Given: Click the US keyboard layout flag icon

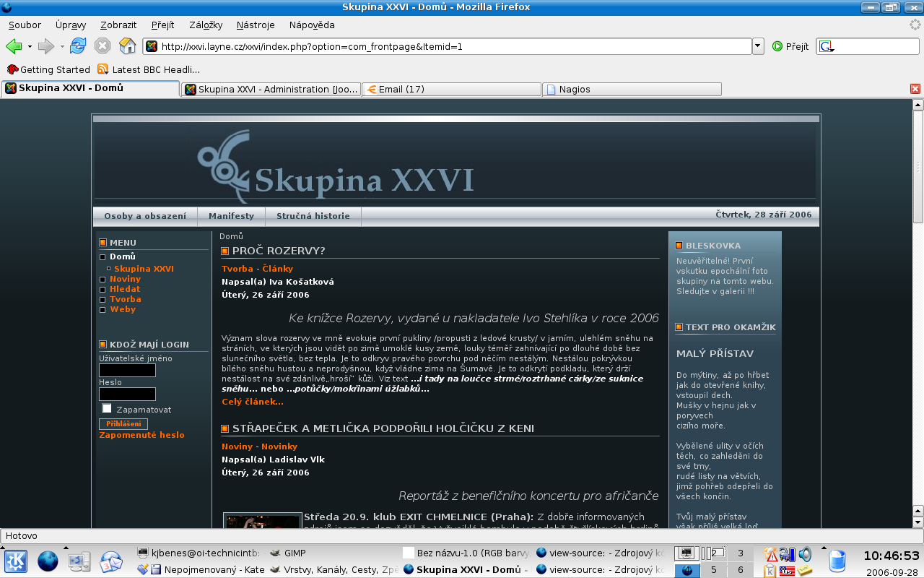Looking at the screenshot, I should pos(787,571).
